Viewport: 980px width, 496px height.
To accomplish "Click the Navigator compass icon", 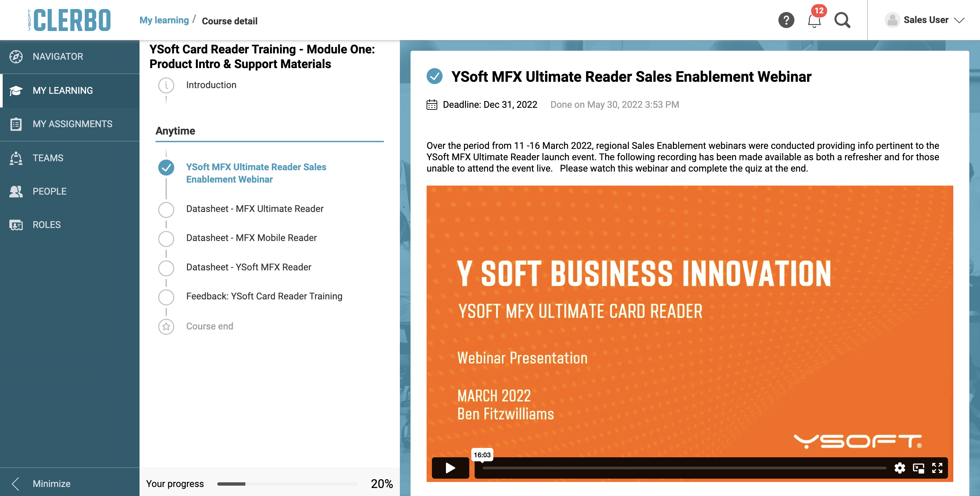I will pos(16,56).
